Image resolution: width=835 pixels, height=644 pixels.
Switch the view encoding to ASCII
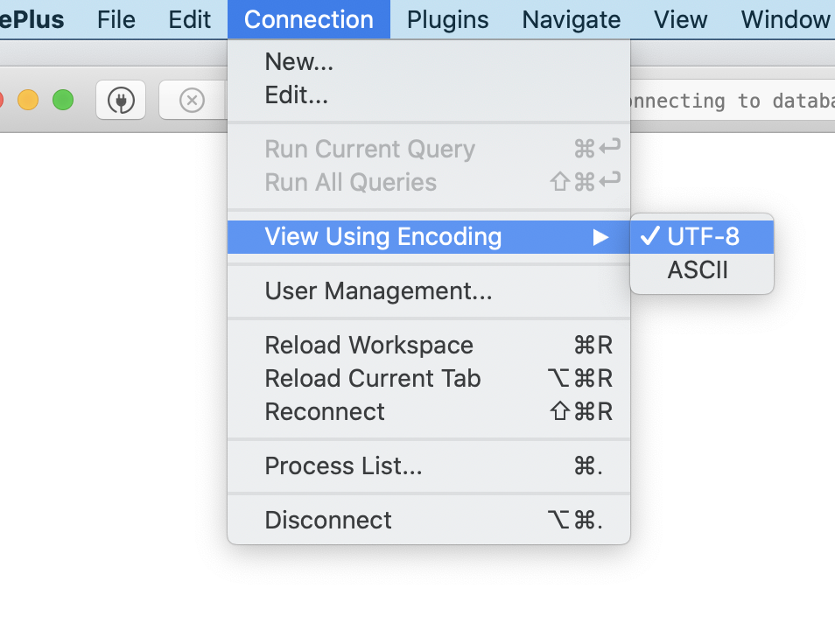(x=698, y=270)
